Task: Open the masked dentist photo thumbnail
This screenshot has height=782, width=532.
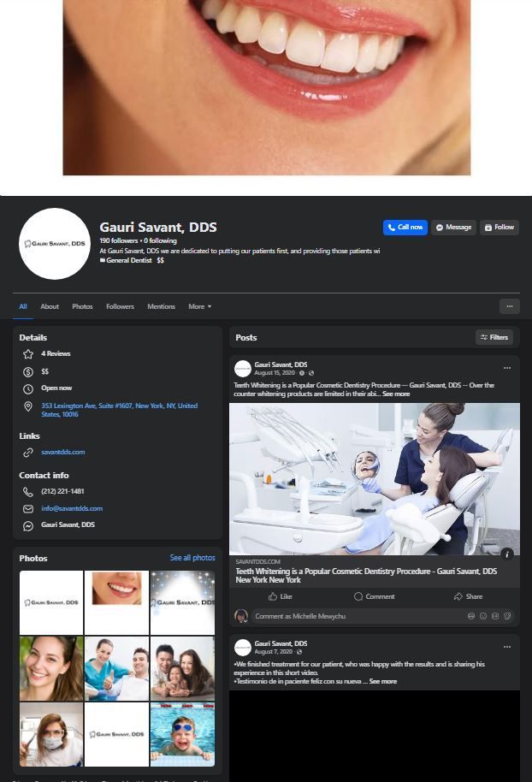Action: (51, 734)
